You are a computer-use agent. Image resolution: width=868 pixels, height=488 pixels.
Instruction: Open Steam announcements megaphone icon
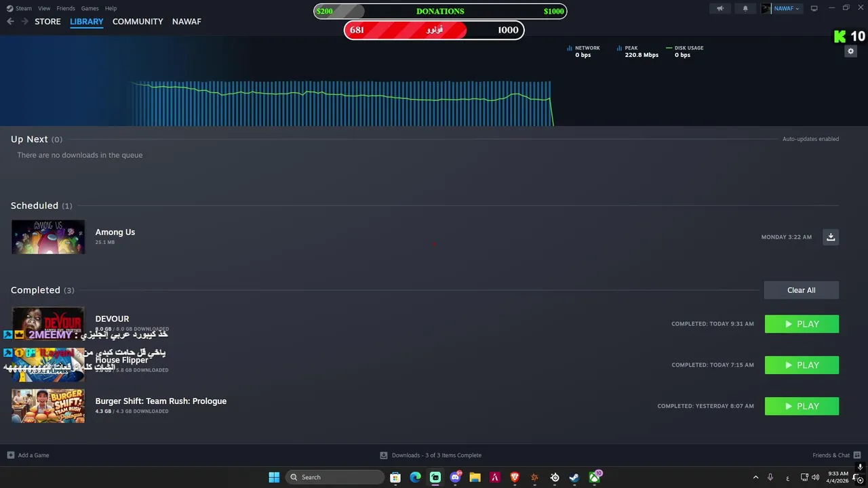click(x=720, y=8)
